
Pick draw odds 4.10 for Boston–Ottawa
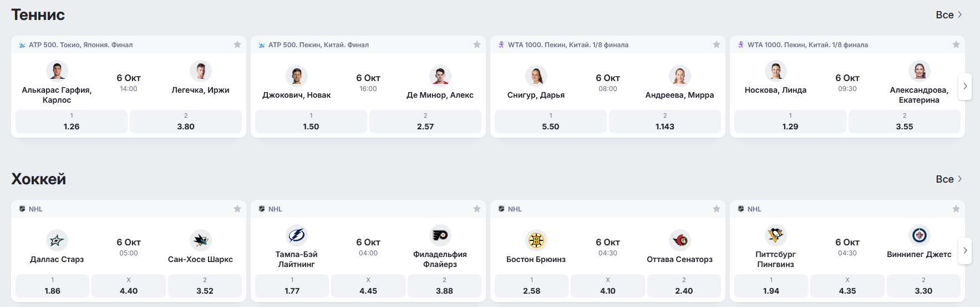pyautogui.click(x=608, y=286)
